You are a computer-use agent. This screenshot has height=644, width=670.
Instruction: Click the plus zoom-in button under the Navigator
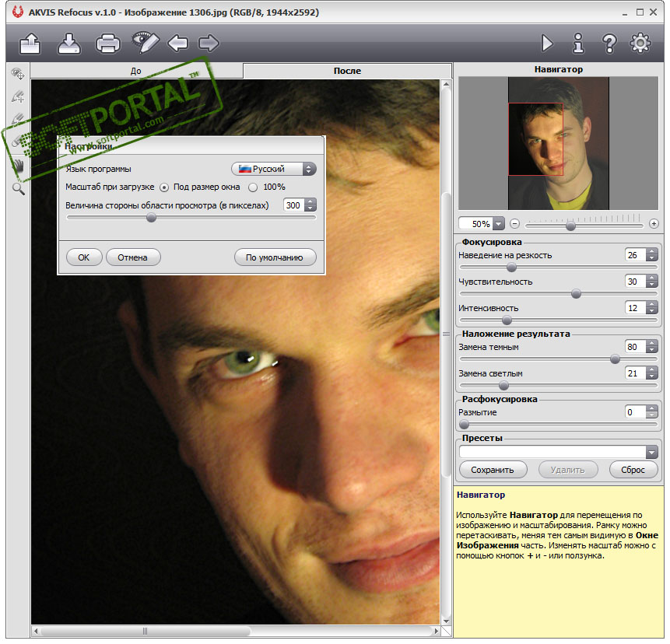(654, 224)
